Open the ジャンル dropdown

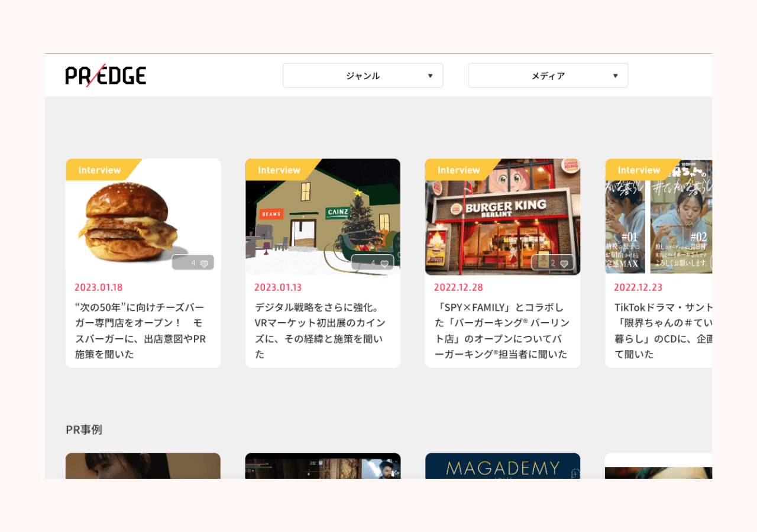[x=363, y=76]
